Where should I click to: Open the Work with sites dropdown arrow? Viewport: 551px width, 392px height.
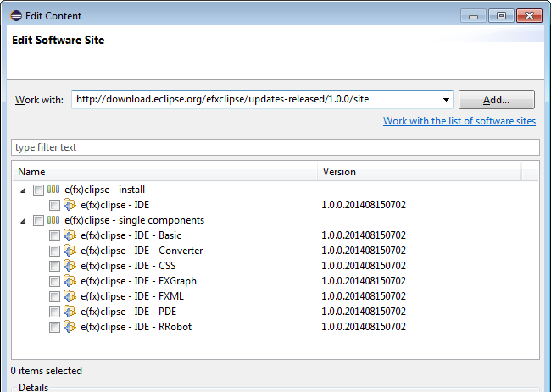click(446, 100)
